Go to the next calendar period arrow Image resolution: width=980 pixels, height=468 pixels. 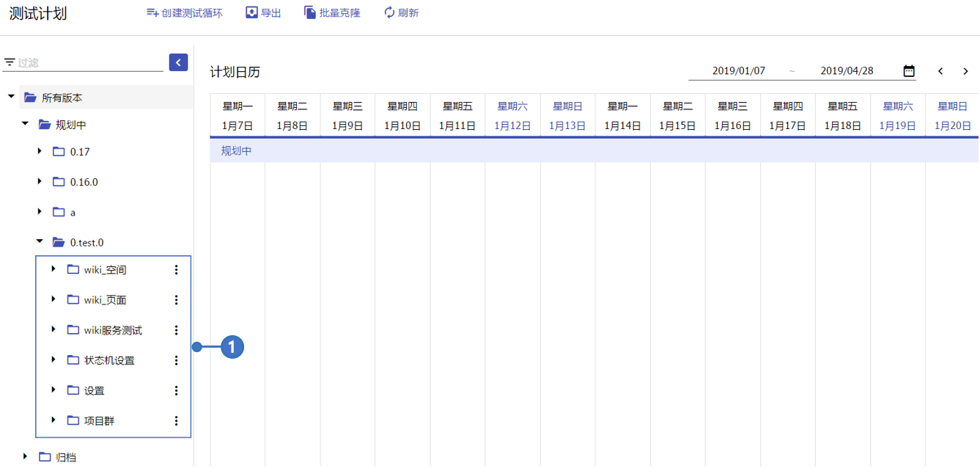[x=965, y=71]
